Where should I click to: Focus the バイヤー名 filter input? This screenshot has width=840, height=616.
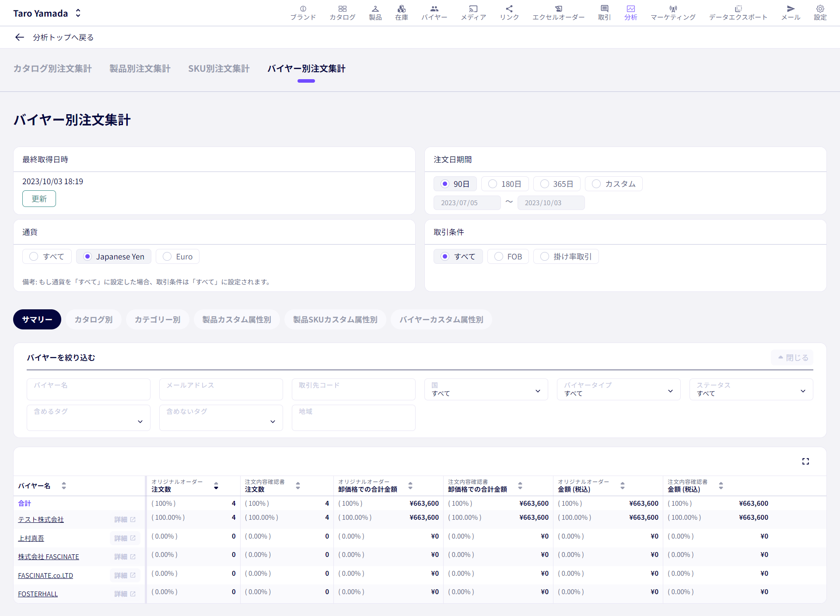pyautogui.click(x=88, y=389)
